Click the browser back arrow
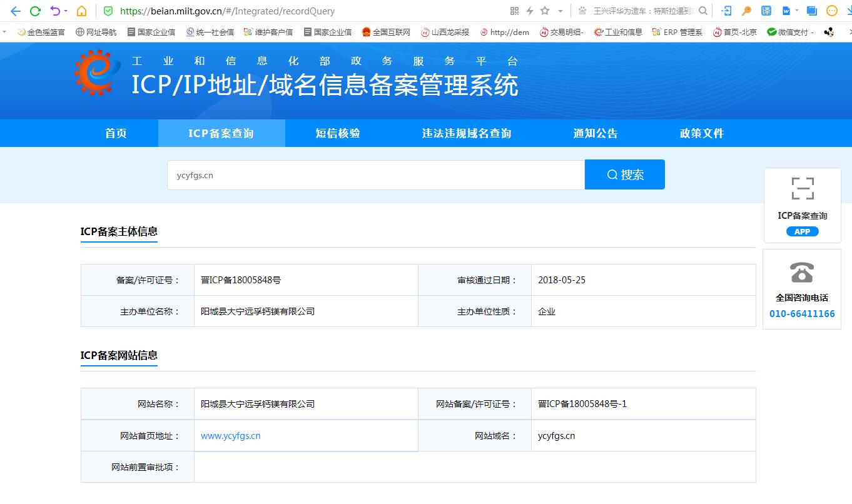The height and width of the screenshot is (504, 852). pos(15,11)
